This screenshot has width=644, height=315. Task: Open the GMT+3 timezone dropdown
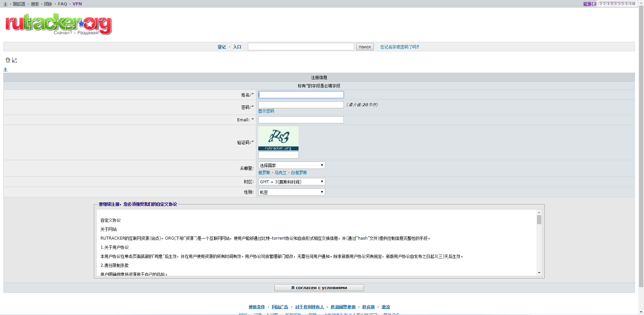tap(291, 181)
